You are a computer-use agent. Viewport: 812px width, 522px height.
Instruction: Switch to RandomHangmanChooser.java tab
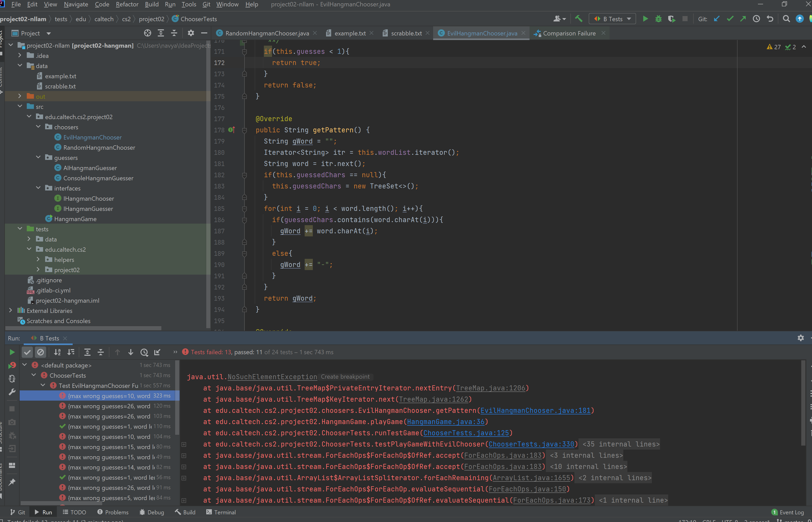[x=266, y=33]
